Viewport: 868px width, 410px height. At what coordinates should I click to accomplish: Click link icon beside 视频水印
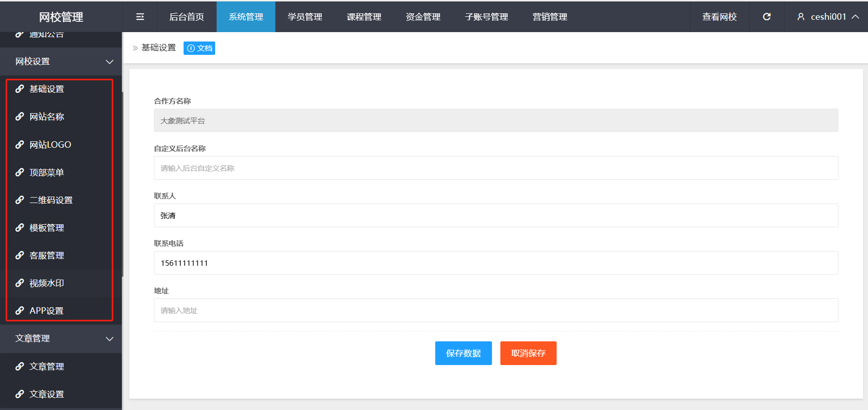click(x=20, y=283)
